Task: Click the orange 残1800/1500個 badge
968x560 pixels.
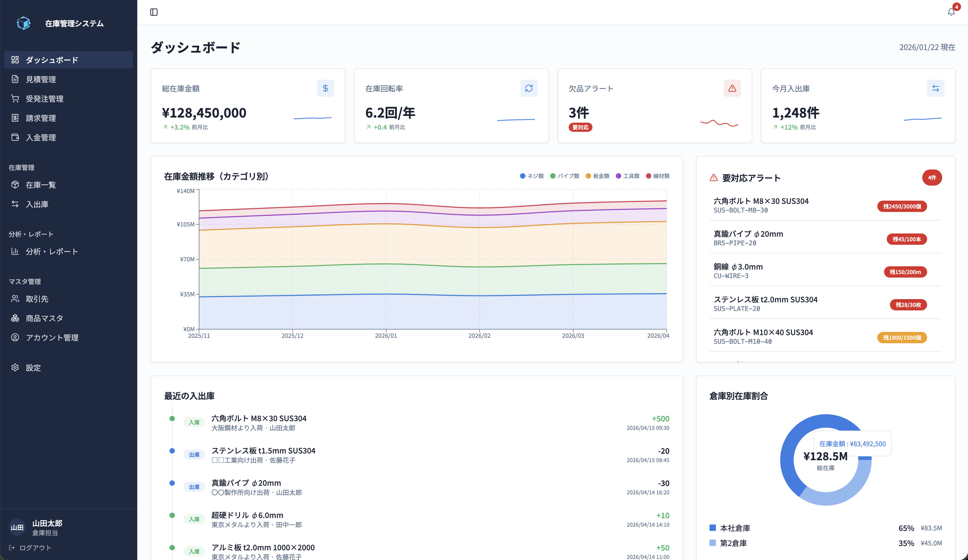Action: (902, 338)
